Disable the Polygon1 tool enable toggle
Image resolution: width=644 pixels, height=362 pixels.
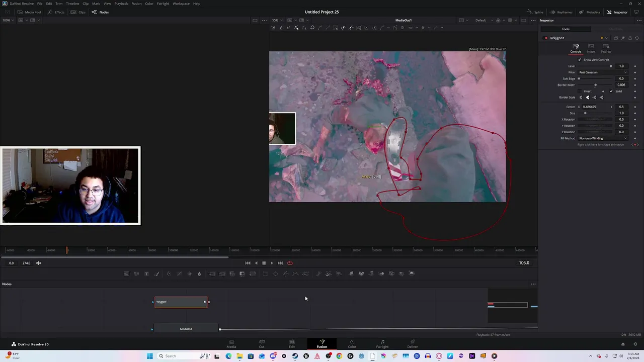pyautogui.click(x=546, y=38)
